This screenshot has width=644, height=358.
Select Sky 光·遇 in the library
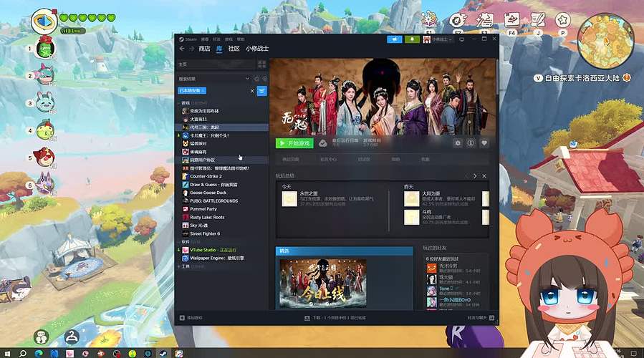coord(222,226)
